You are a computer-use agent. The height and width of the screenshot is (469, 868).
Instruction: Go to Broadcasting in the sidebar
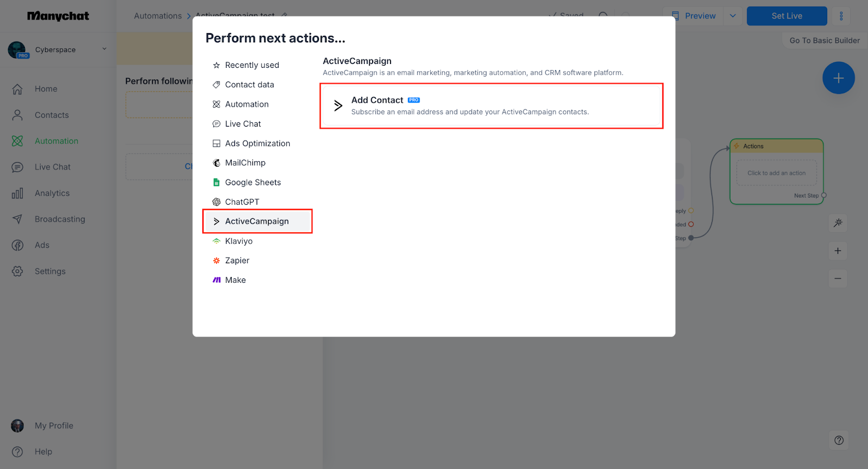tap(60, 219)
